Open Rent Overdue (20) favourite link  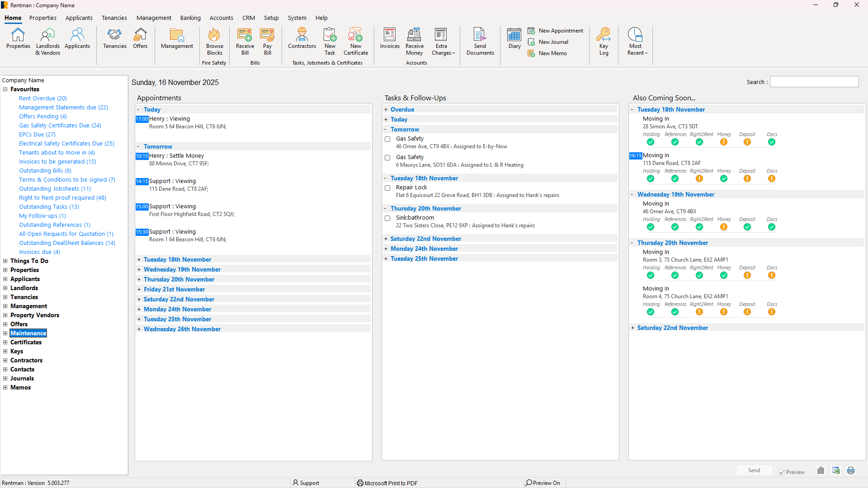coord(43,99)
